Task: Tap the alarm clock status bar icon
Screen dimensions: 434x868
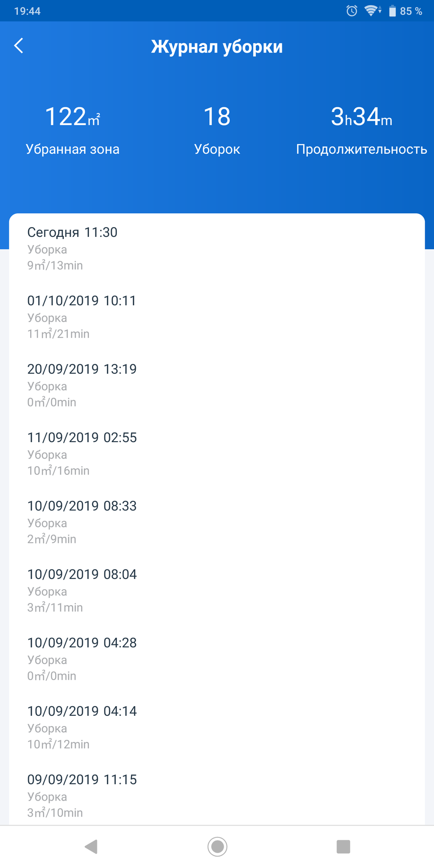Action: [x=352, y=11]
